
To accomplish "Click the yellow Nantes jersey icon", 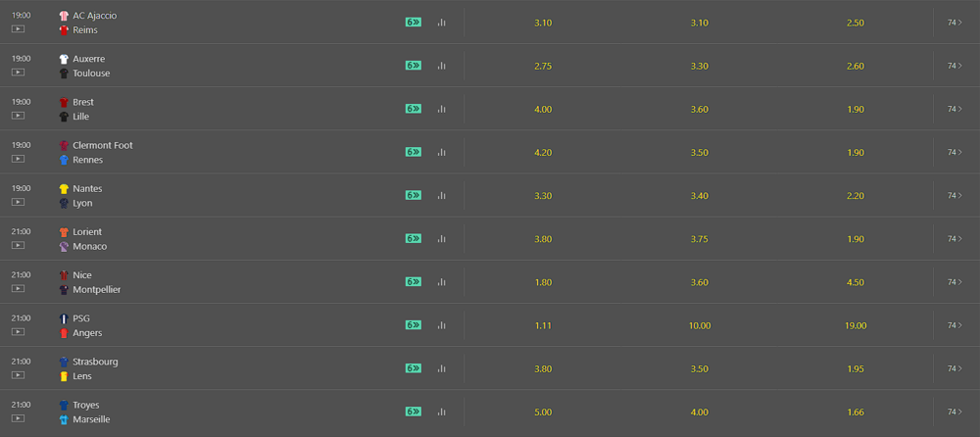I will click(64, 188).
